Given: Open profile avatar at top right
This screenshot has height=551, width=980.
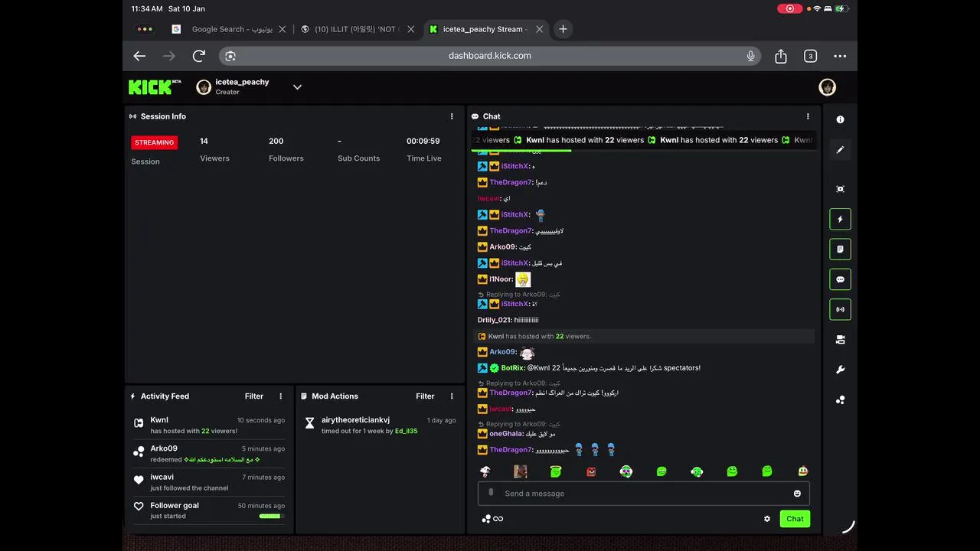Looking at the screenshot, I should (827, 87).
